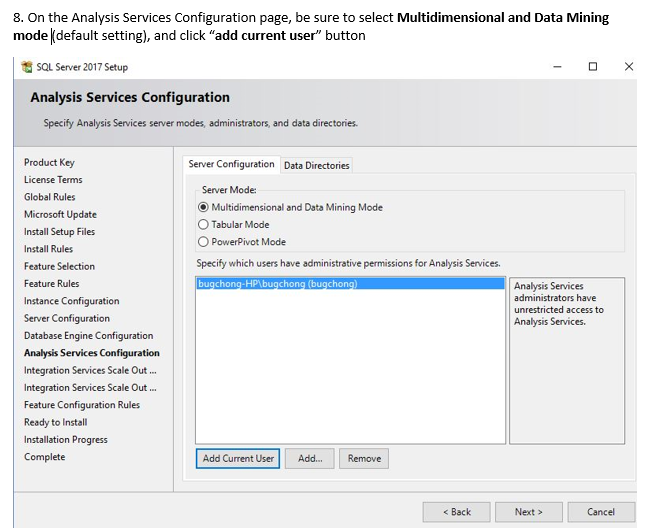The image size is (647, 528).
Task: Click Database Engine Configuration step
Action: pyautogui.click(x=88, y=336)
